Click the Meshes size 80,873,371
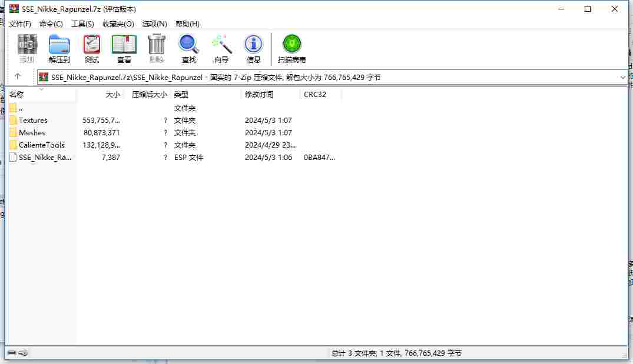The height and width of the screenshot is (364, 633). tap(101, 133)
